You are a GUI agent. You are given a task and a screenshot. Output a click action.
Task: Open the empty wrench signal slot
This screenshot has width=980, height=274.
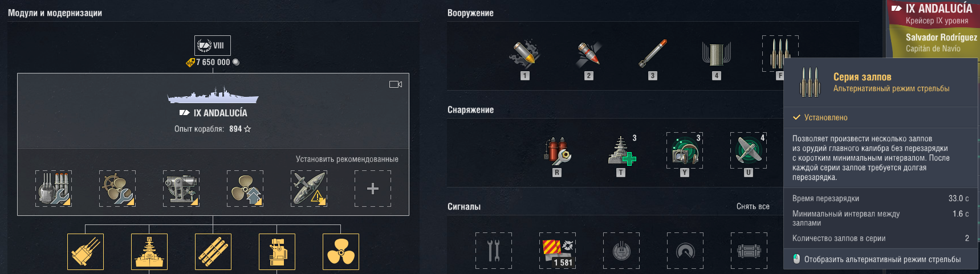click(x=494, y=251)
